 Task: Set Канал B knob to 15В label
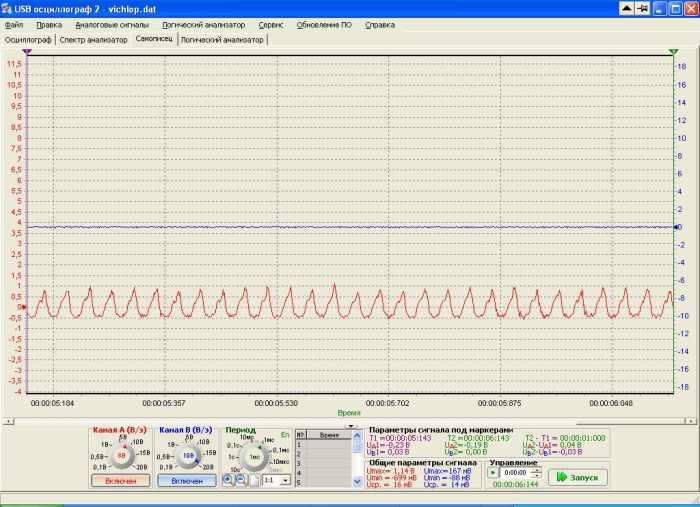coord(210,453)
